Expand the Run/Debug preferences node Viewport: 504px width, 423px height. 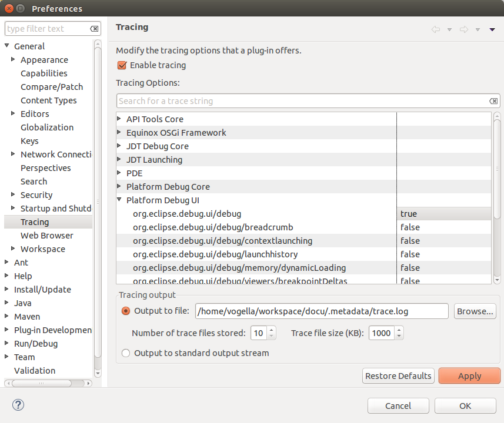(6, 343)
